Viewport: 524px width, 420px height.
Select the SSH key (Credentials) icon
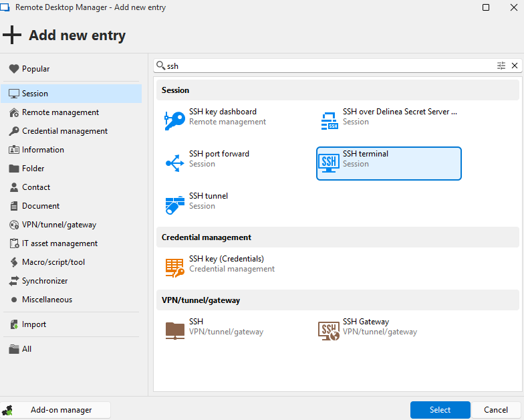(175, 268)
